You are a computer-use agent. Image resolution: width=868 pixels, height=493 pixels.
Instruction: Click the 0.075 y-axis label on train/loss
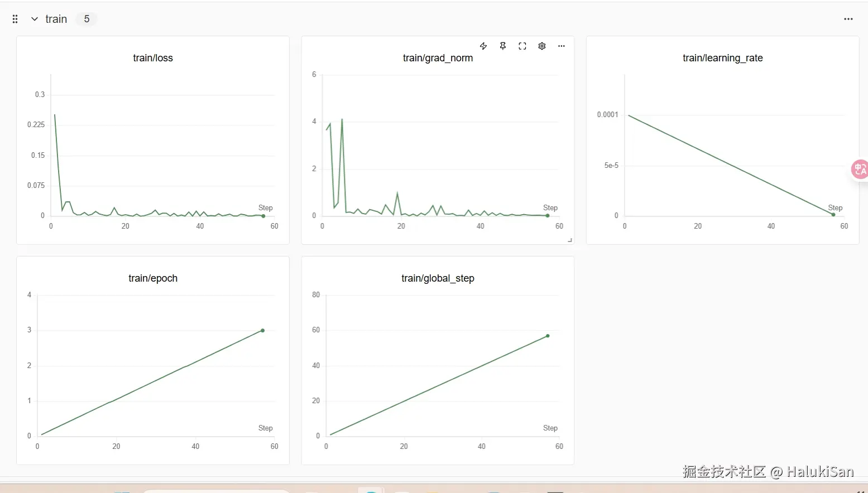click(36, 186)
